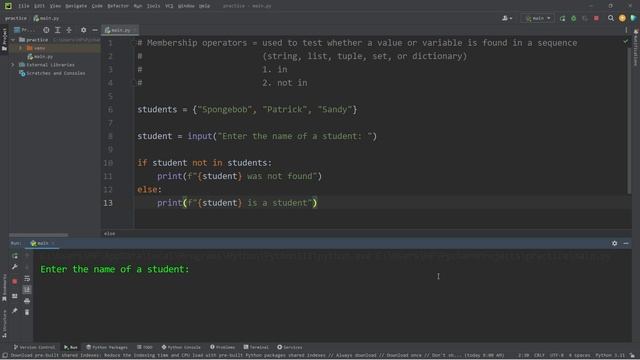Click the Expand All icon in Project panel
This screenshot has height=360, width=640.
(58, 30)
